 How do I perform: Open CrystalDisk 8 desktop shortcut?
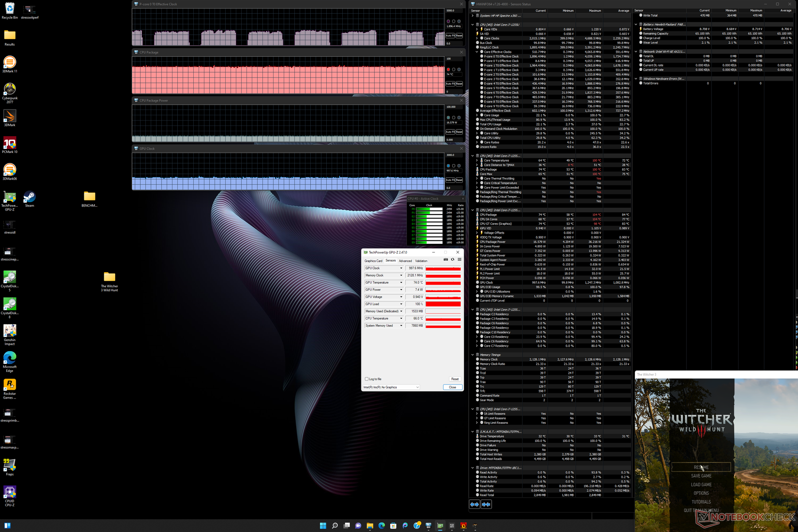pos(10,308)
